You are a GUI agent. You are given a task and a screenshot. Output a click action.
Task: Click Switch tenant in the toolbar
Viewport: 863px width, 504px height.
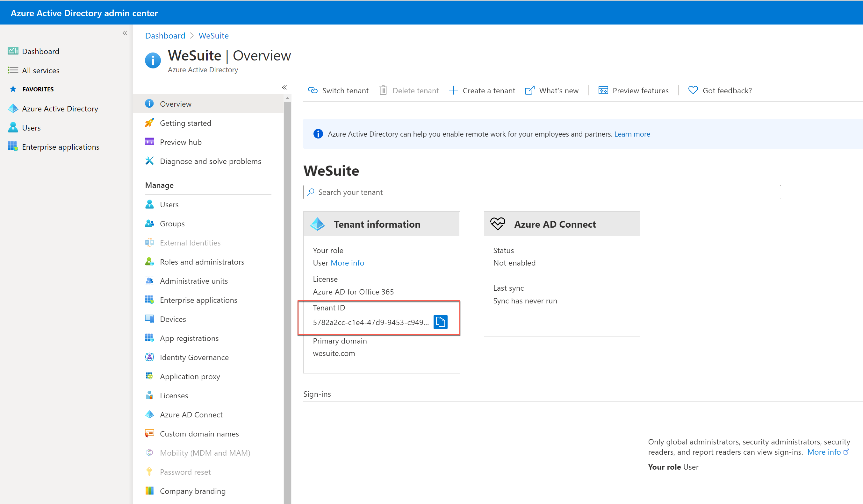click(338, 90)
